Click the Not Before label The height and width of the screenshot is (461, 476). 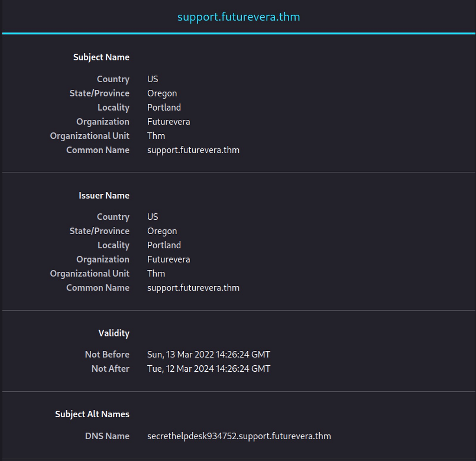[107, 355]
